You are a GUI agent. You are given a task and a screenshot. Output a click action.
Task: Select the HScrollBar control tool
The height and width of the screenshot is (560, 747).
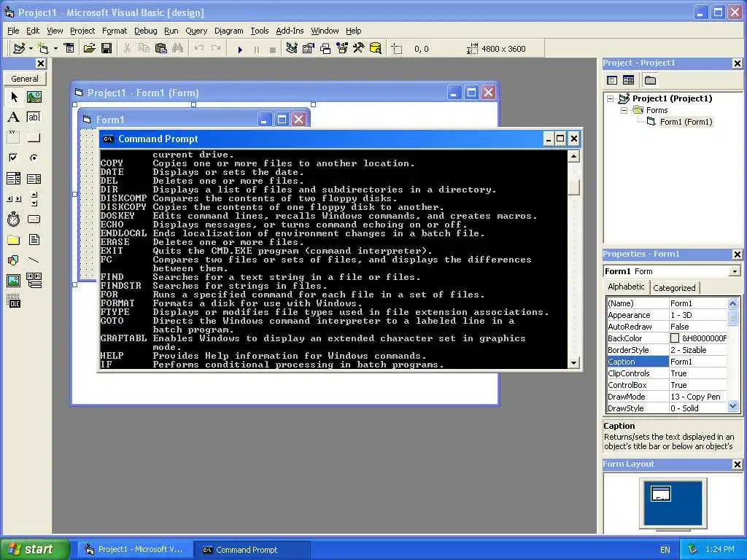(14, 199)
